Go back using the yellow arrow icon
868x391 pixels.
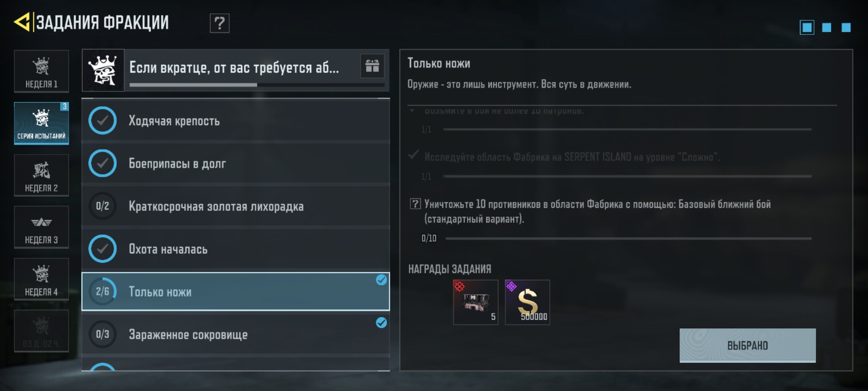click(x=22, y=22)
